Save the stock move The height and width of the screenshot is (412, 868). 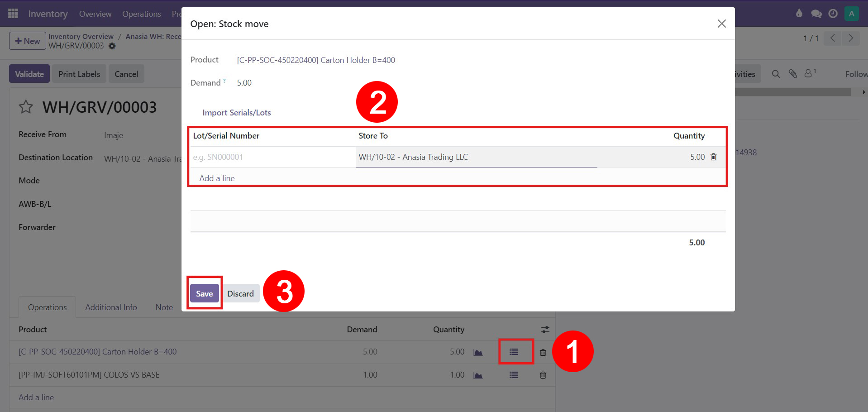point(204,294)
